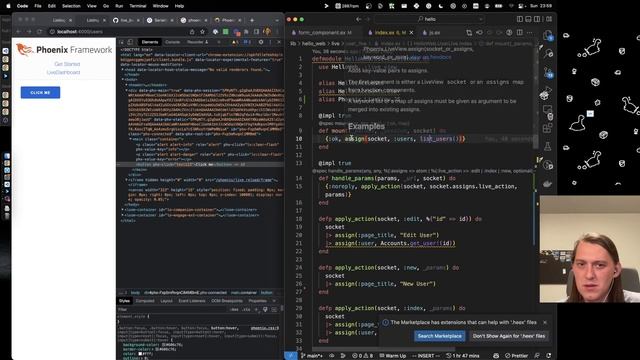640x360 pixels.
Task: Open a new browser tab with plus
Action: click(x=252, y=20)
